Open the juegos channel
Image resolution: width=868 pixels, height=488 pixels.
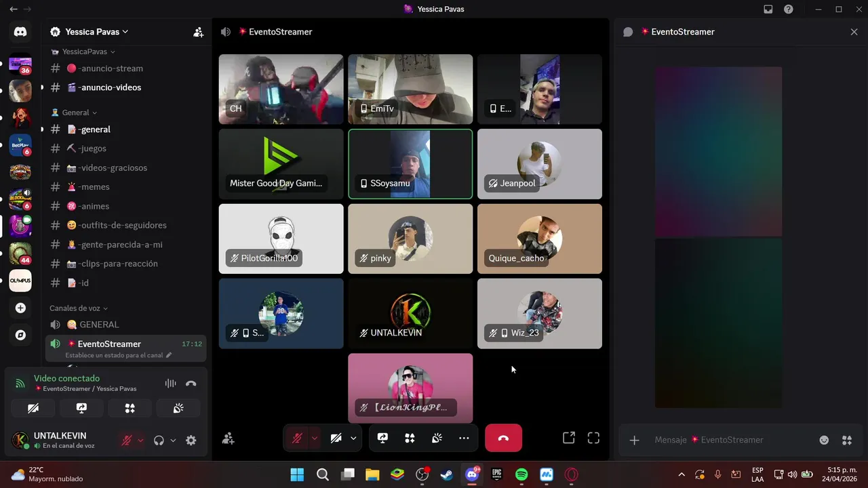[125, 148]
